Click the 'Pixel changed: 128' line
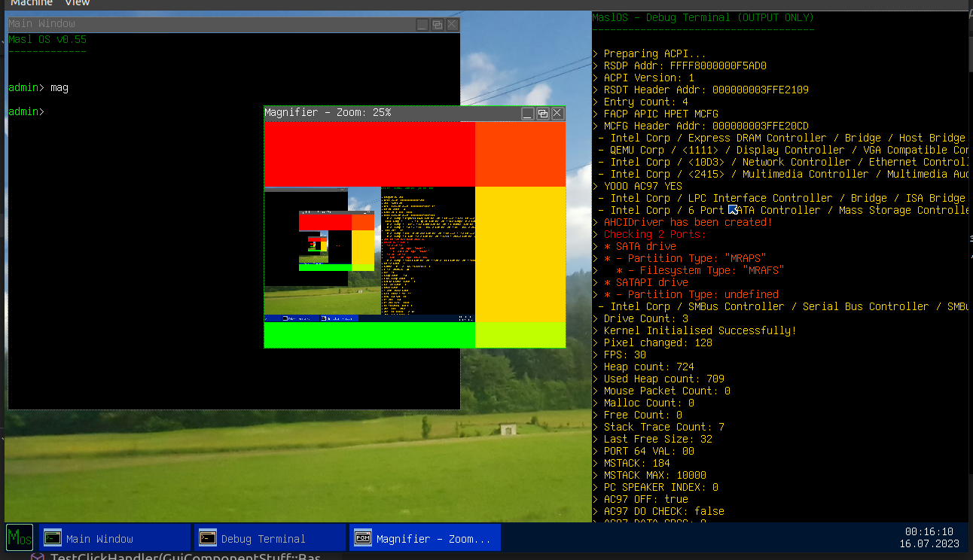973x560 pixels. coord(652,342)
